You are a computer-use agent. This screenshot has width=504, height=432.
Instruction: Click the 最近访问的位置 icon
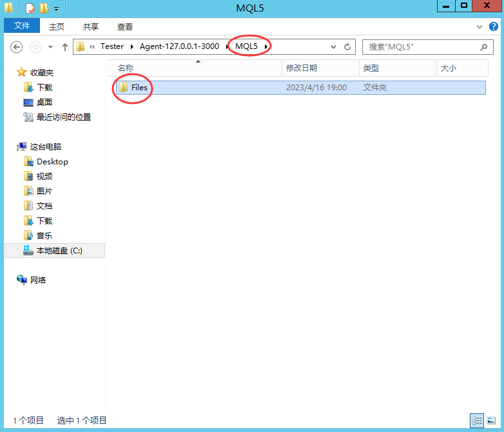pyautogui.click(x=28, y=117)
